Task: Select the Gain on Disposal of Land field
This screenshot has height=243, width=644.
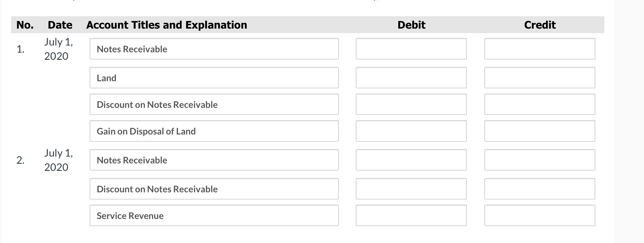Action: click(x=214, y=131)
